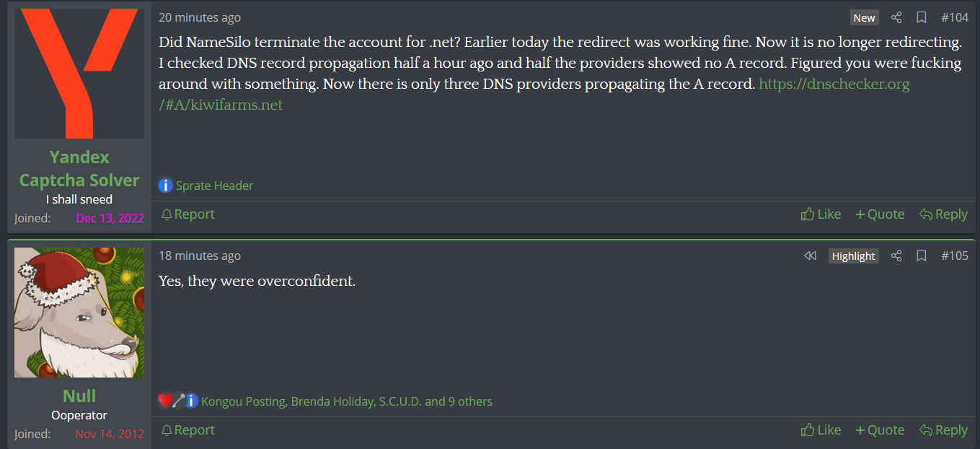Expand the "and 9 others" reactions list

[x=459, y=401]
